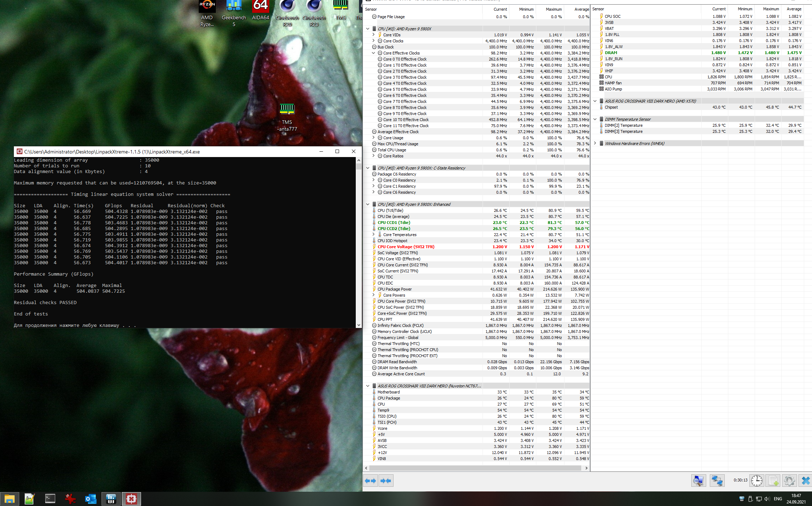
Task: Expand the Core Temperatures row
Action: [x=374, y=235]
